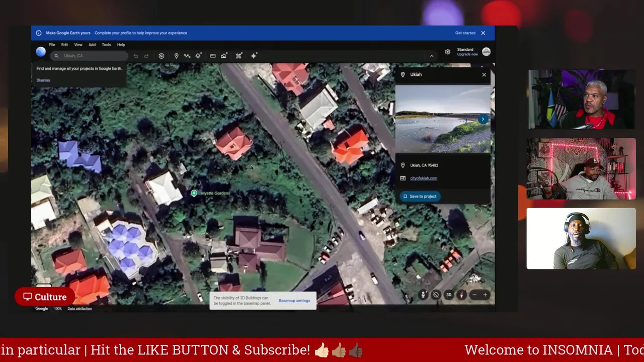This screenshot has width=644, height=362.
Task: Open the cityofukiah.com link
Action: pyautogui.click(x=424, y=178)
